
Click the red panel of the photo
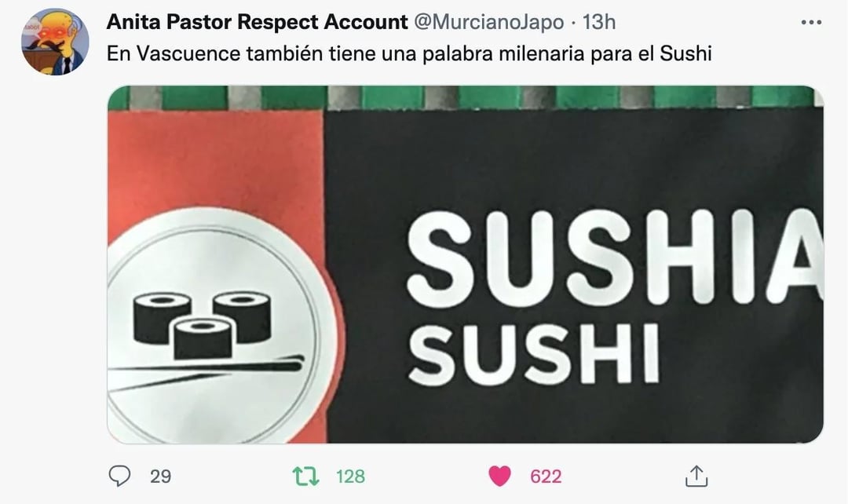tap(215, 163)
